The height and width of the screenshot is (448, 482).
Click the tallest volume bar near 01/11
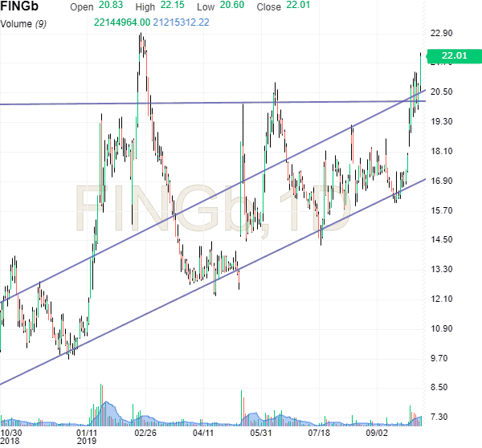101,401
